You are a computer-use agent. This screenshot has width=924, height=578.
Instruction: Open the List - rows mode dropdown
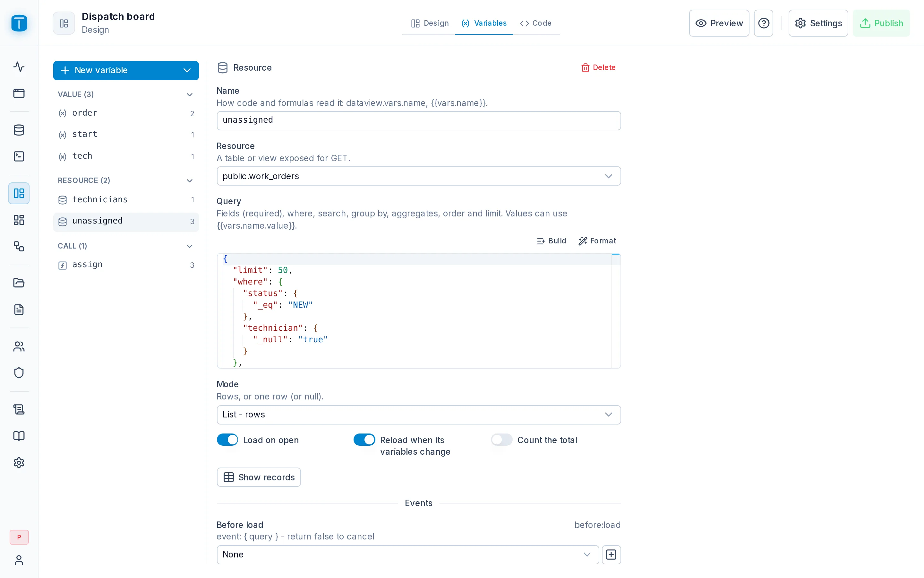(418, 415)
